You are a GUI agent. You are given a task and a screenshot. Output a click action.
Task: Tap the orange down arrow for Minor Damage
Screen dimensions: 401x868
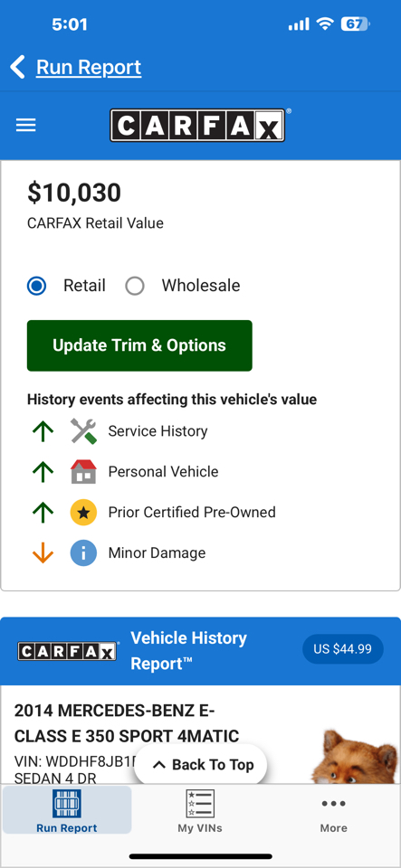(x=43, y=553)
